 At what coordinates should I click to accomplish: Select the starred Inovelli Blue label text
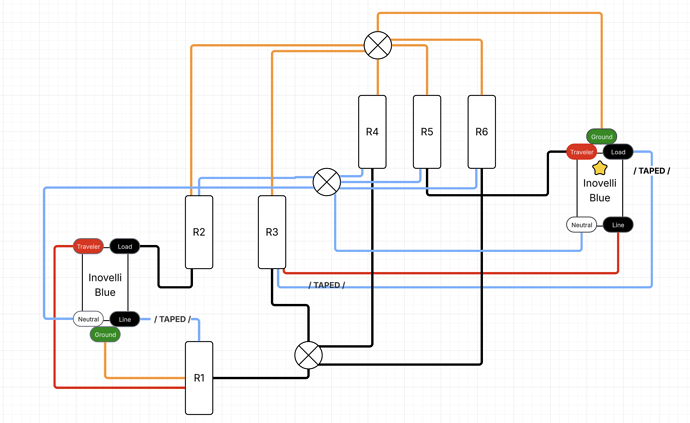(x=600, y=190)
